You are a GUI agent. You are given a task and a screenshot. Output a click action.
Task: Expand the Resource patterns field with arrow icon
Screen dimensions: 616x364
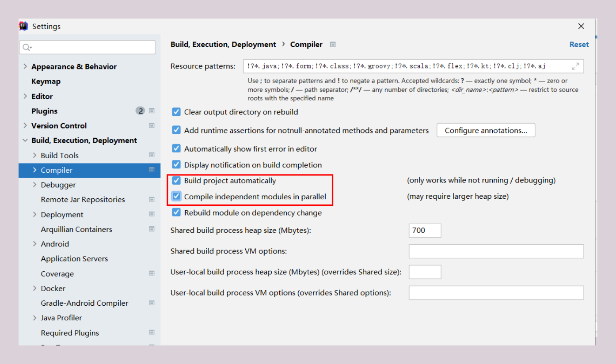click(575, 66)
